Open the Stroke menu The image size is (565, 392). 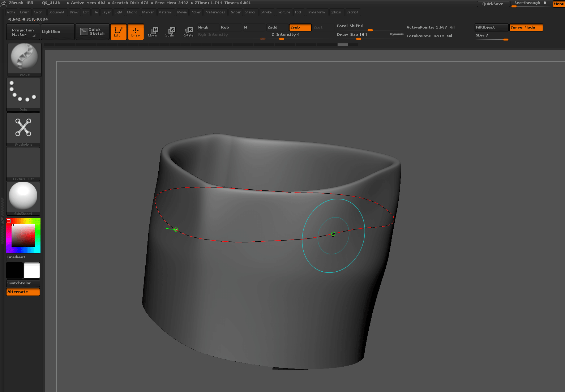click(x=266, y=12)
